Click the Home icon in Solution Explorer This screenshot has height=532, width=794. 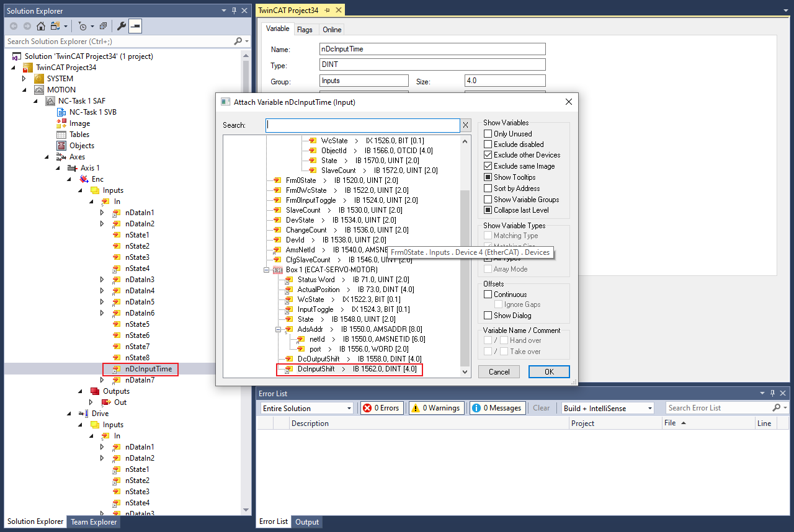tap(41, 26)
